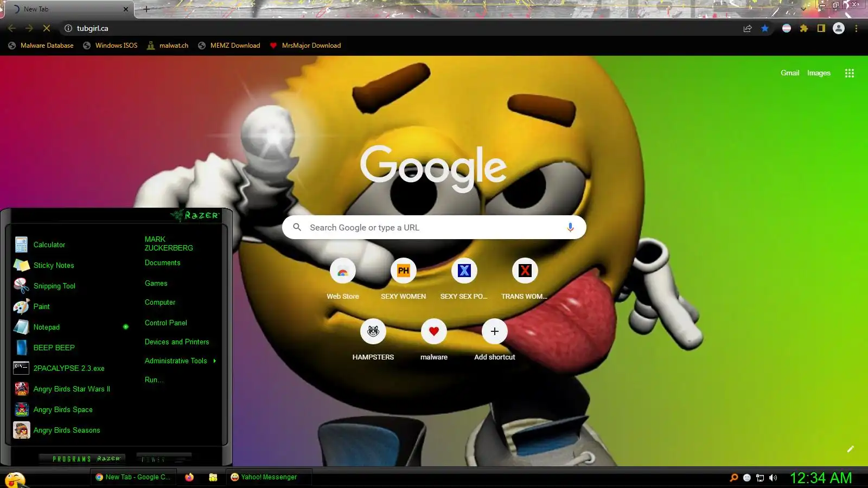Open the Images link
The width and height of the screenshot is (868, 488).
(x=819, y=73)
